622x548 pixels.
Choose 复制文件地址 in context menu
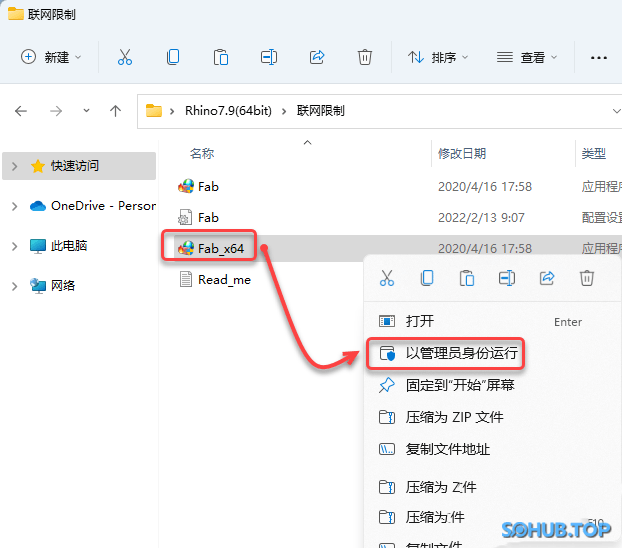tap(490, 449)
